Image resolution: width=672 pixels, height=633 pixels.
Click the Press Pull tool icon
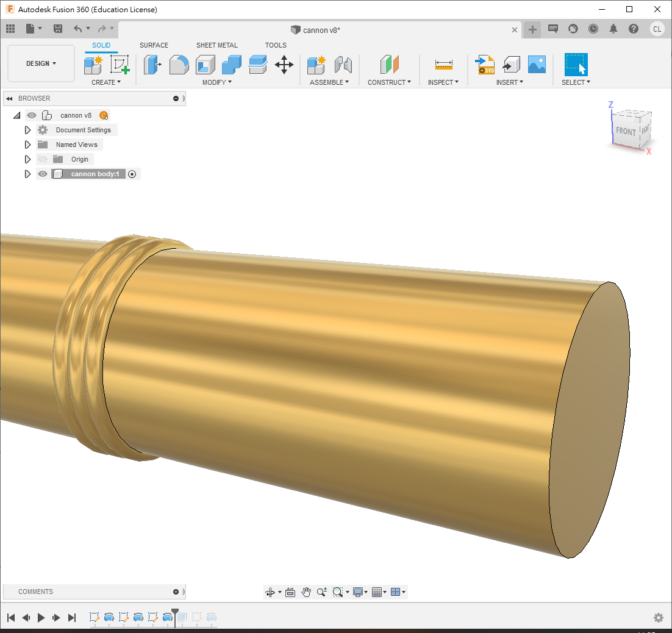pyautogui.click(x=152, y=65)
